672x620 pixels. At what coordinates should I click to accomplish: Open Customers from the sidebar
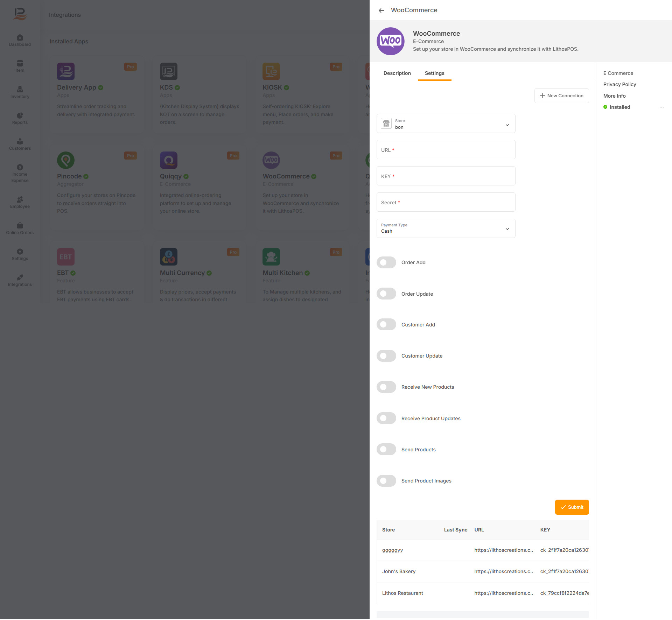(x=20, y=144)
